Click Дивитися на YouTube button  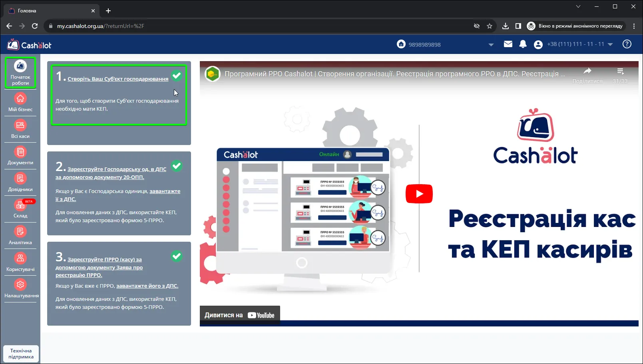[240, 315]
